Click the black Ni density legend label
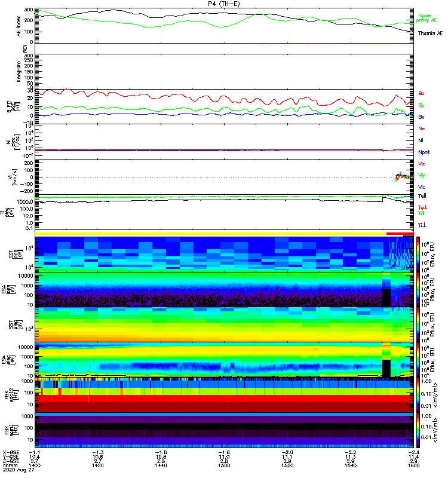Viewport: 448px width, 478px height. pos(421,140)
